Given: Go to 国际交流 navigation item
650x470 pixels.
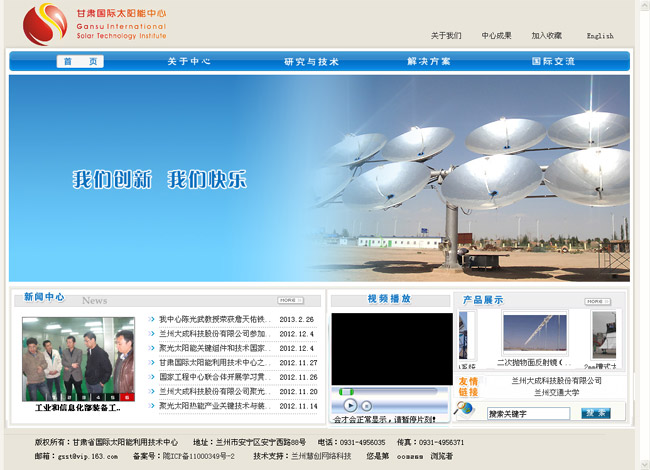Looking at the screenshot, I should [x=553, y=61].
